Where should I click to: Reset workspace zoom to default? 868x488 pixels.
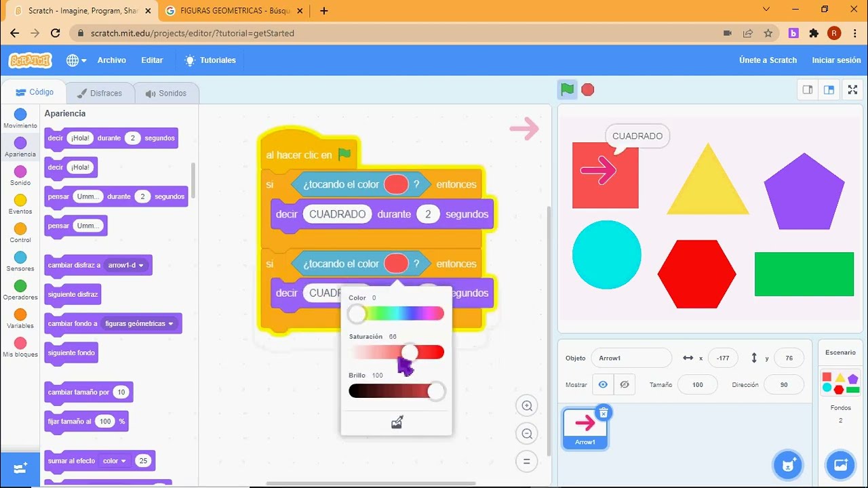point(526,462)
